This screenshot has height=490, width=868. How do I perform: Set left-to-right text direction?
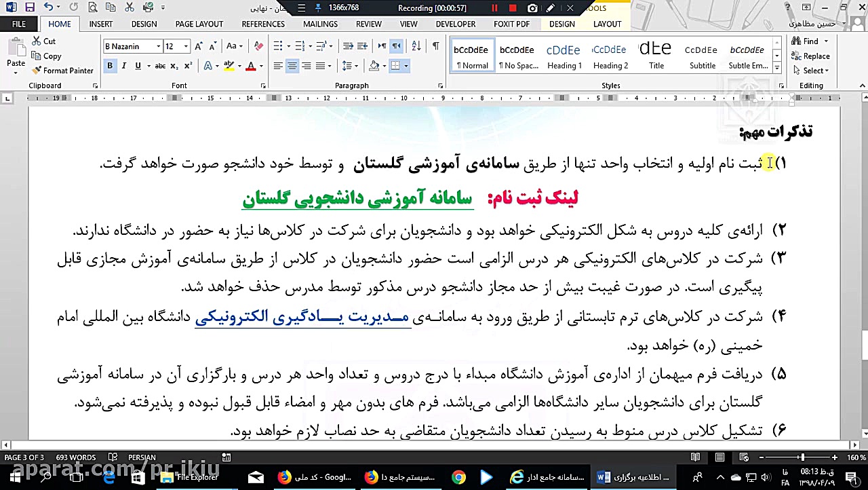tap(382, 46)
